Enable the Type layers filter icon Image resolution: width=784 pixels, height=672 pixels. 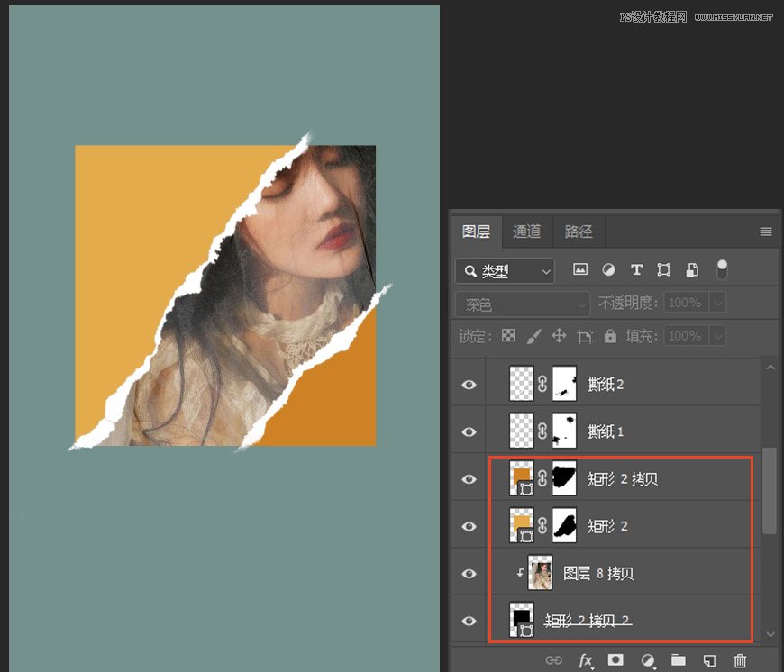(x=637, y=269)
